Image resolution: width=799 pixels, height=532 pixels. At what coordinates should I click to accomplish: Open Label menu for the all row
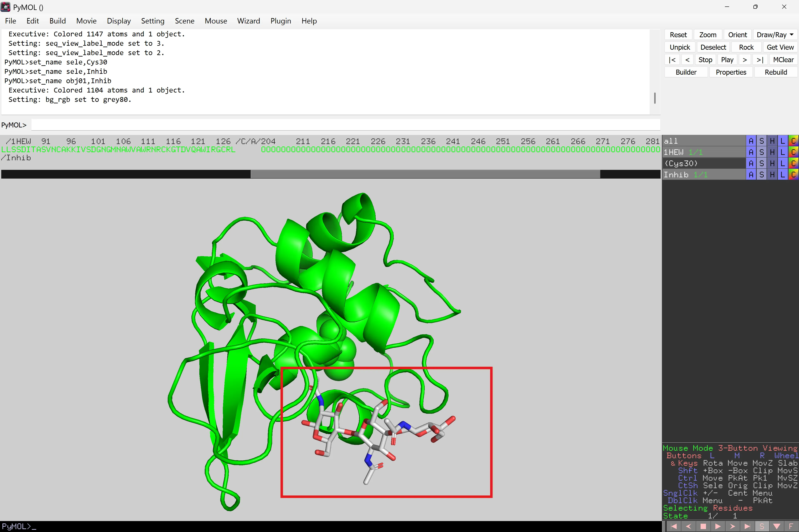tap(783, 141)
